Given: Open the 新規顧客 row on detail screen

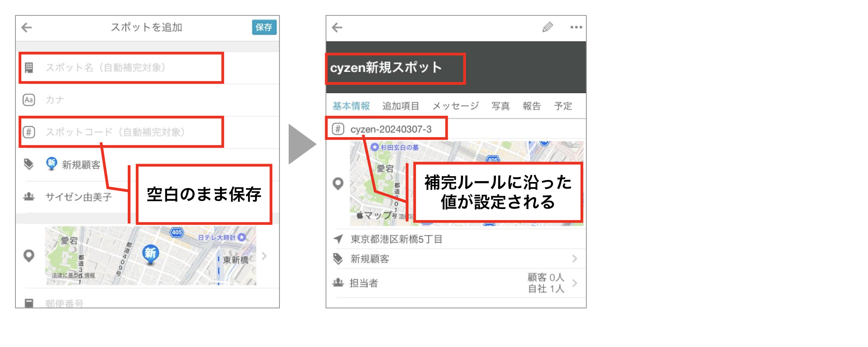Looking at the screenshot, I should 456,259.
